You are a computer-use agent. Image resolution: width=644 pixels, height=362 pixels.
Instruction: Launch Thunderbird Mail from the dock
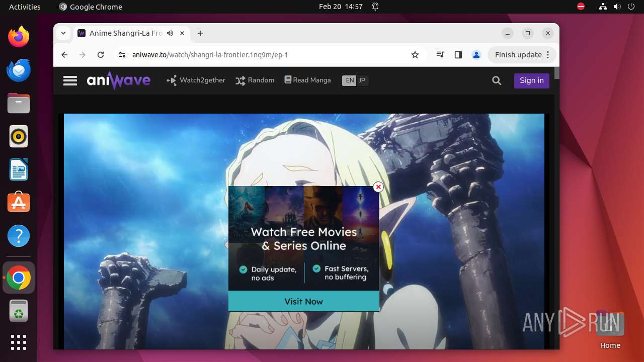tap(19, 70)
